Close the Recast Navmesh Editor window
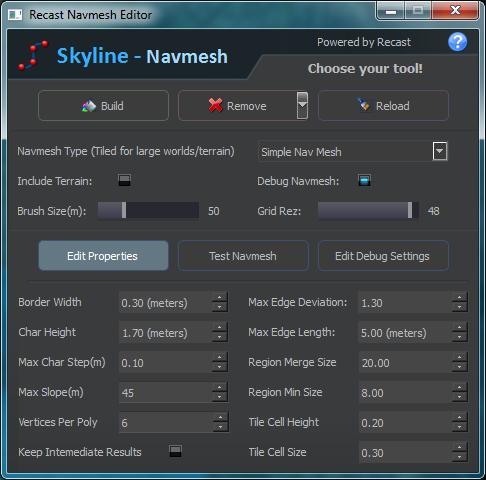The image size is (486, 480). [455, 10]
